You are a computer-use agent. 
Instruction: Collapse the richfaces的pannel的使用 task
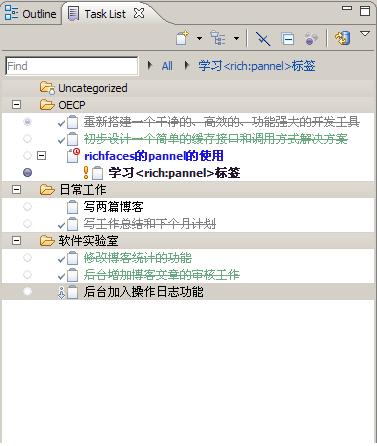(41, 155)
